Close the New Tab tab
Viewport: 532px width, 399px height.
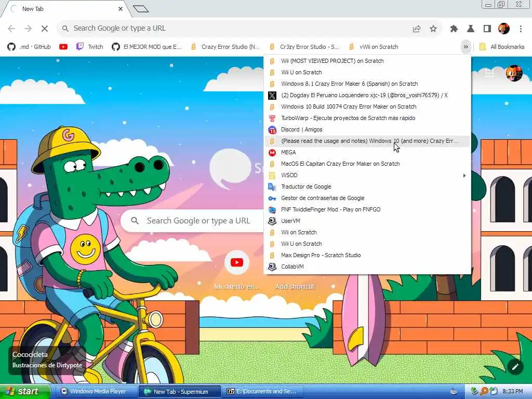[121, 9]
